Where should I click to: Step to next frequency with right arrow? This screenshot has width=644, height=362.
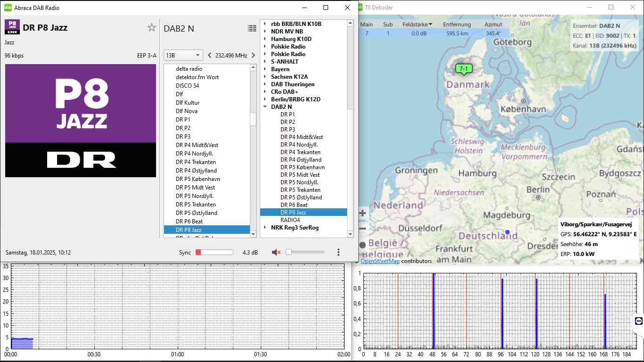[x=253, y=55]
